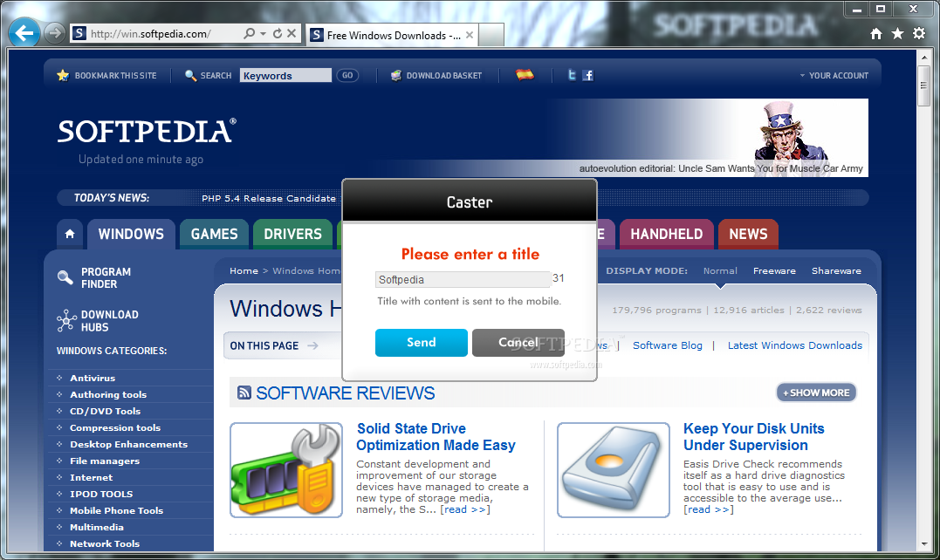Open Program Finder in sidebar
This screenshot has width=940, height=560.
95,278
